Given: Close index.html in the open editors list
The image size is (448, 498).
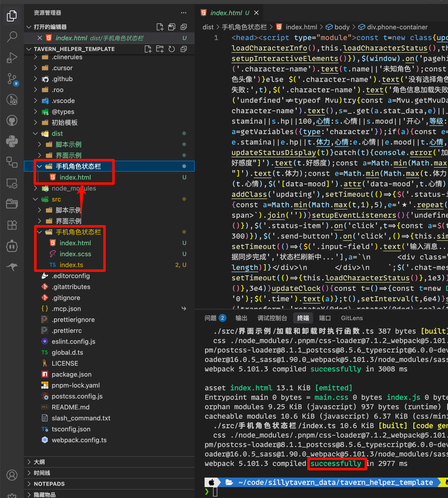Looking at the screenshot, I should (40, 38).
